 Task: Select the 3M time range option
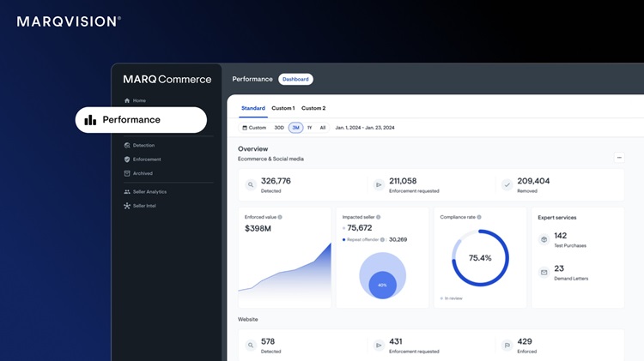coord(295,128)
